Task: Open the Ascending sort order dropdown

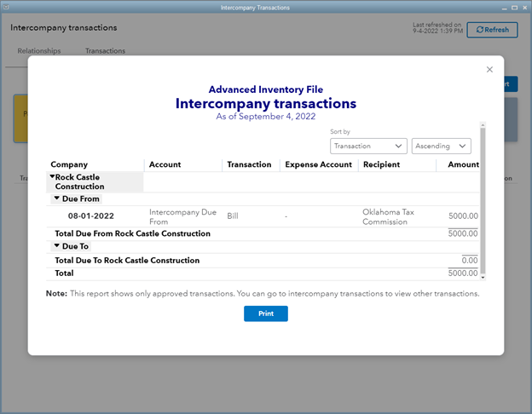Action: 441,147
